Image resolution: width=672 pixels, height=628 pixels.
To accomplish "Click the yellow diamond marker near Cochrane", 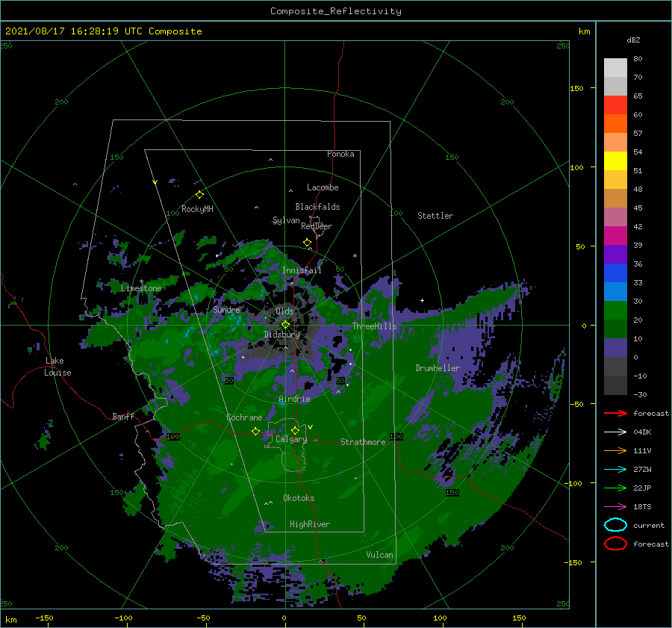I will [x=255, y=431].
